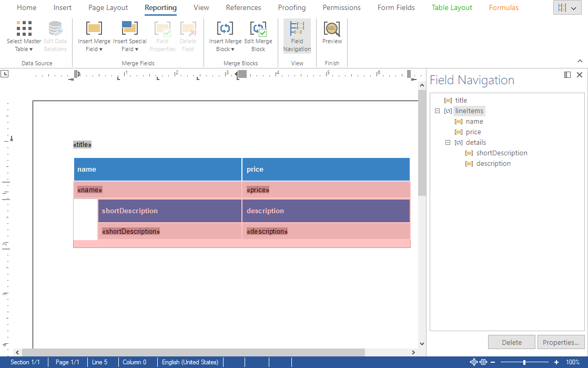Open the Page Layout tab
This screenshot has width=588, height=368.
click(x=108, y=7)
